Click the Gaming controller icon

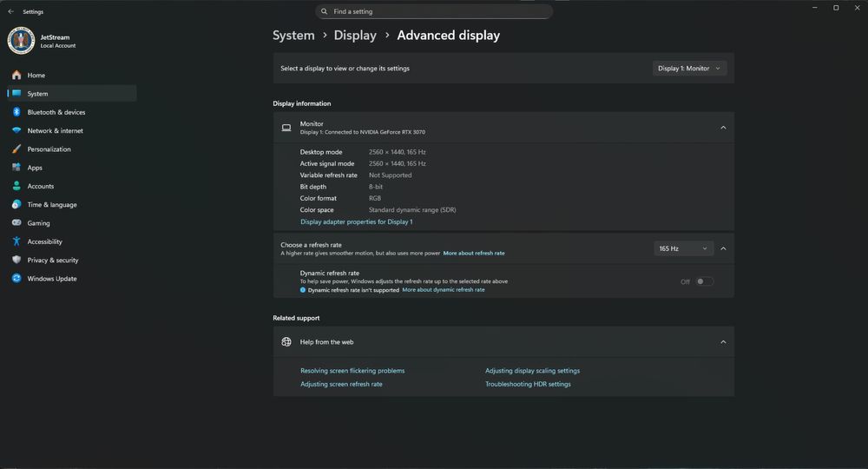tap(16, 222)
